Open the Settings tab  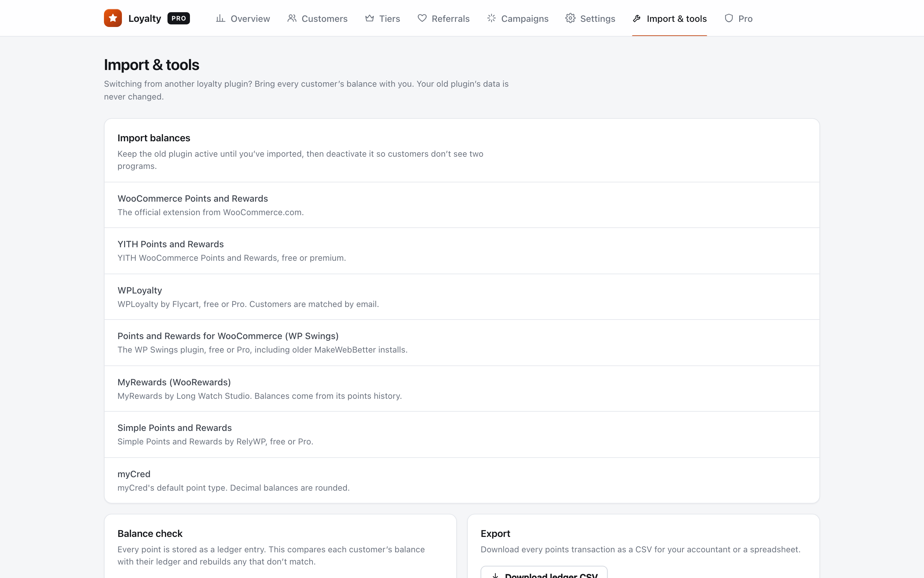590,18
